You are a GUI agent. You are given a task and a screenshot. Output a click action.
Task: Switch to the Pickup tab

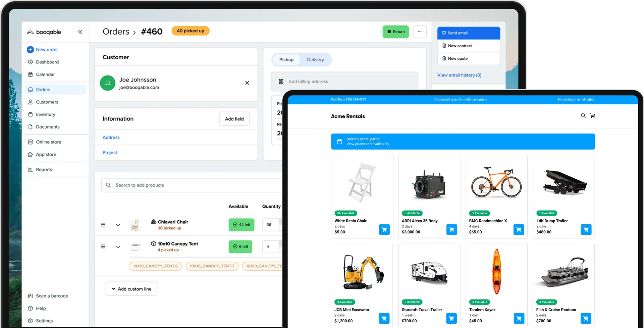point(286,60)
